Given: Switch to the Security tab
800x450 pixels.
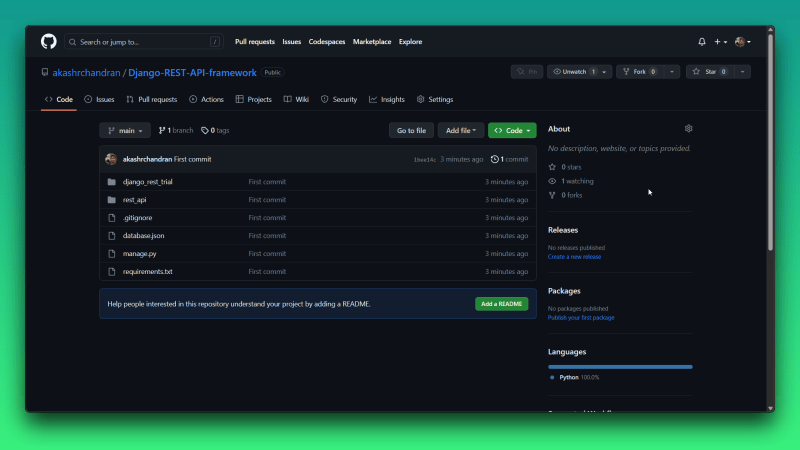Looking at the screenshot, I should point(339,99).
